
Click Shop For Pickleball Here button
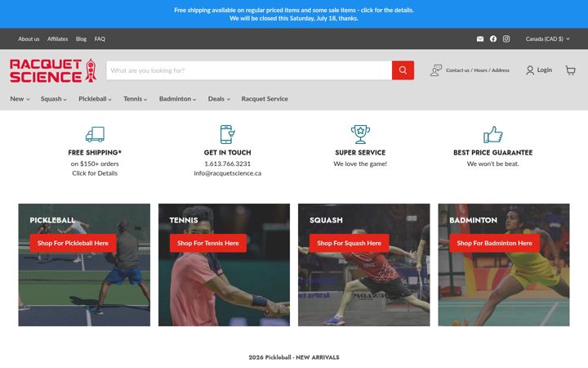(x=73, y=243)
